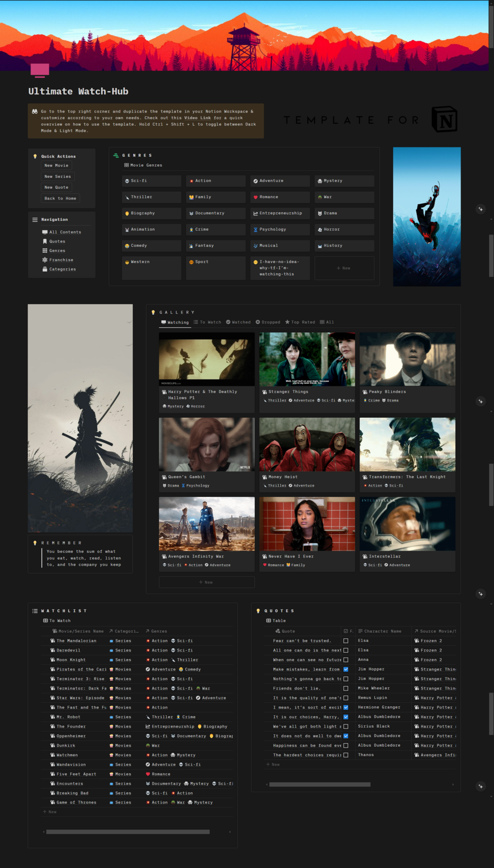Image resolution: width=494 pixels, height=868 pixels.
Task: Open the Queen's Gambit gallery thumbnail
Action: tap(207, 444)
